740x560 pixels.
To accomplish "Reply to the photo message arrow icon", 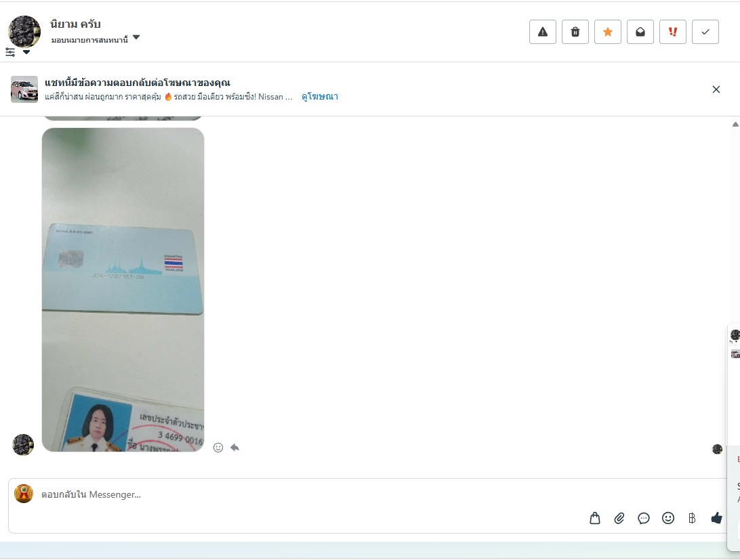I will point(234,448).
